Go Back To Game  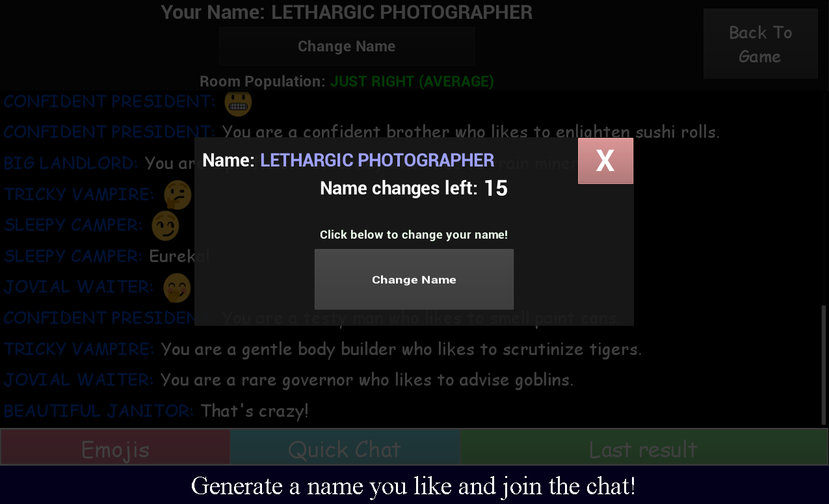(x=760, y=44)
